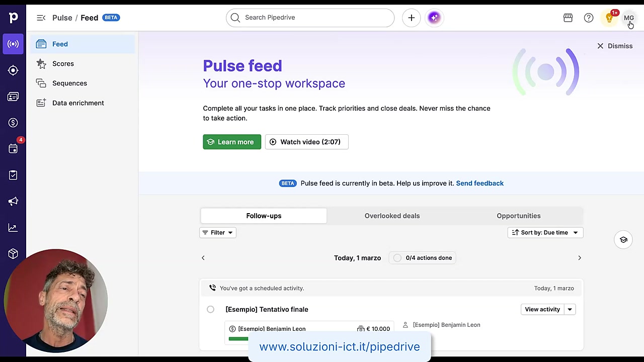
Task: Open the Campaigns megaphone icon
Action: (13, 202)
